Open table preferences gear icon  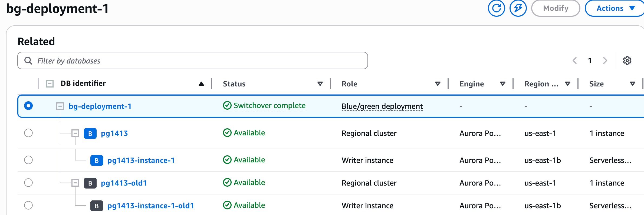coord(627,61)
